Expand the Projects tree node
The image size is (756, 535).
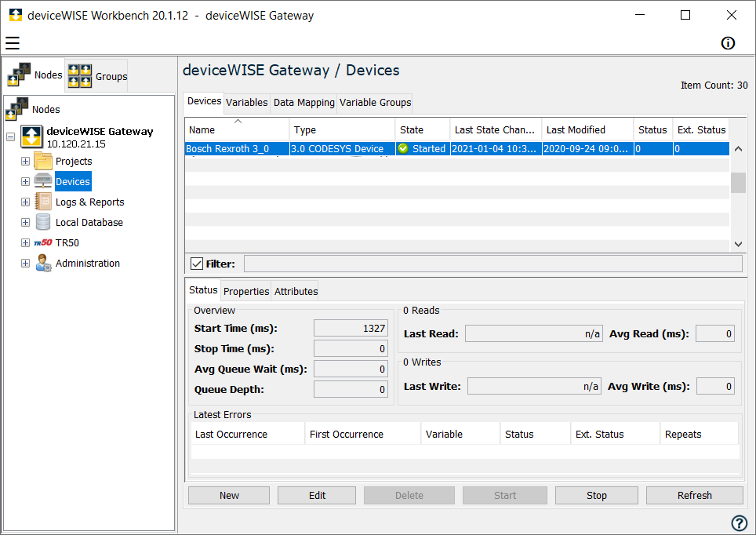[26, 161]
